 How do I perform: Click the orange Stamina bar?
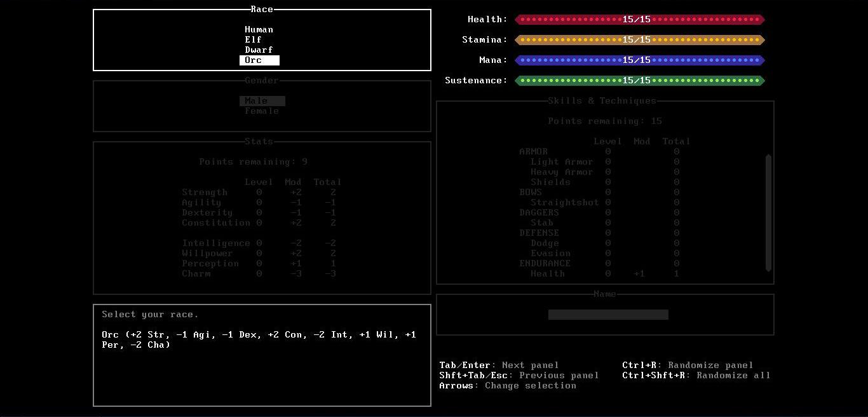pos(639,40)
